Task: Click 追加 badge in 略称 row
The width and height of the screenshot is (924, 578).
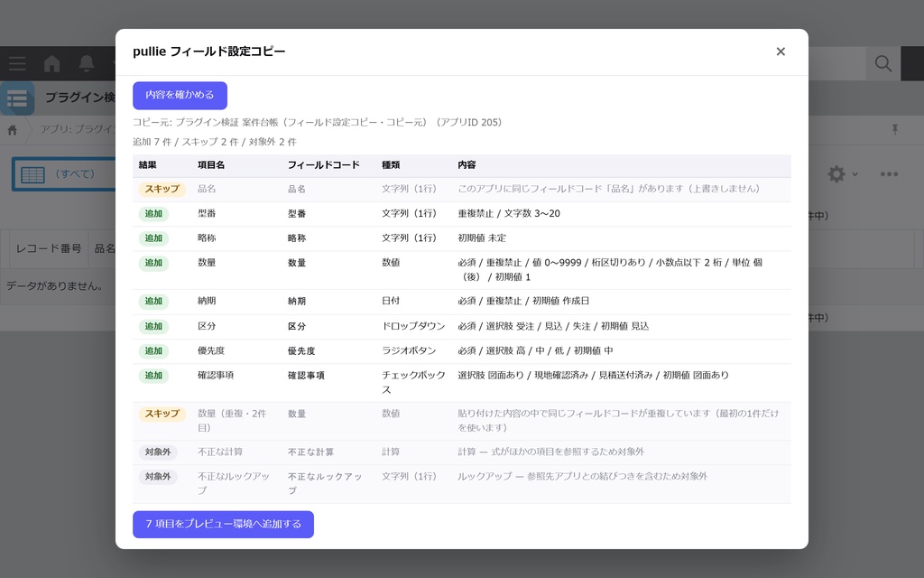Action: 153,238
